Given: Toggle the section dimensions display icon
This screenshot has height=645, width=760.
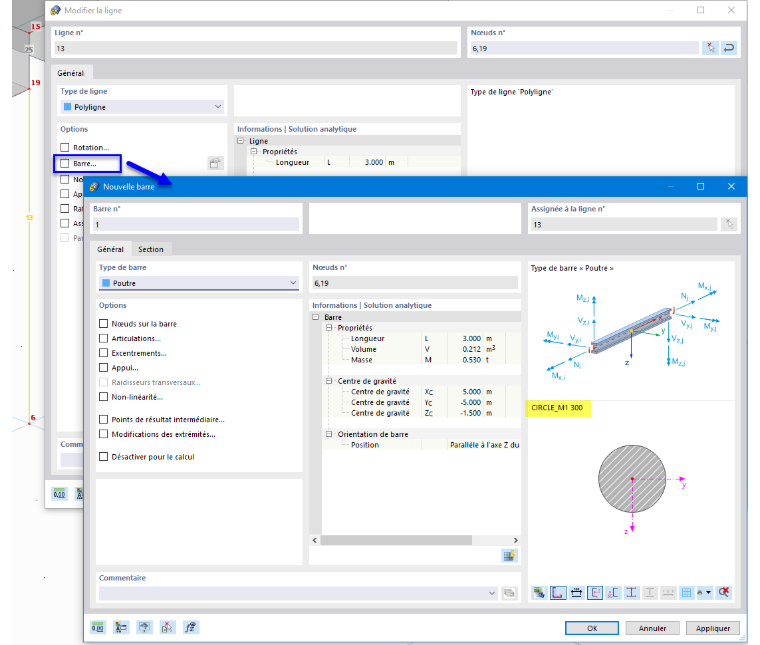Looking at the screenshot, I should point(576,592).
